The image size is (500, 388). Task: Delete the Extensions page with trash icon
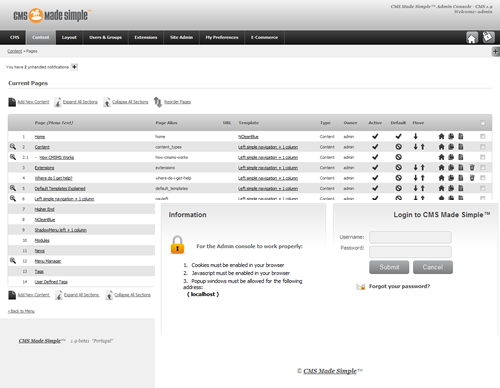(472, 167)
